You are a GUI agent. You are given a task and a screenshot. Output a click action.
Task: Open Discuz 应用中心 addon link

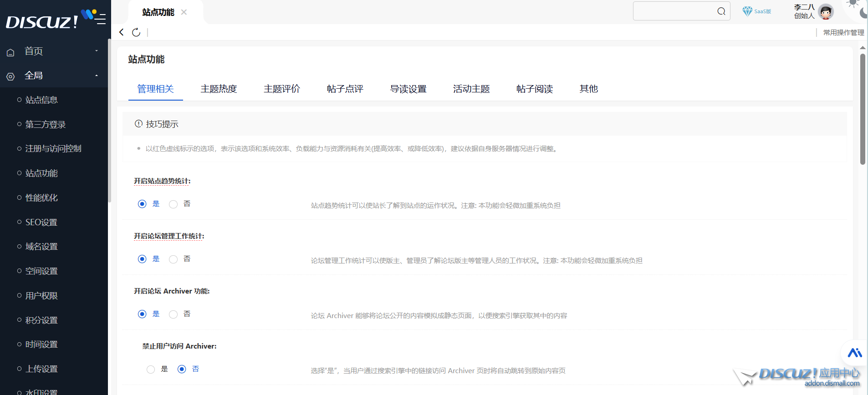click(809, 377)
